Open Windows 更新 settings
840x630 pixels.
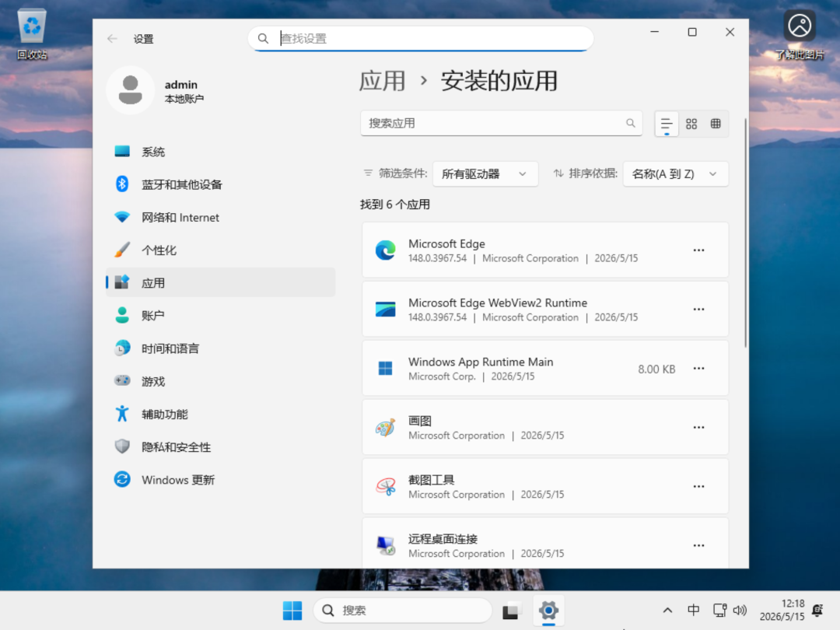click(x=220, y=479)
